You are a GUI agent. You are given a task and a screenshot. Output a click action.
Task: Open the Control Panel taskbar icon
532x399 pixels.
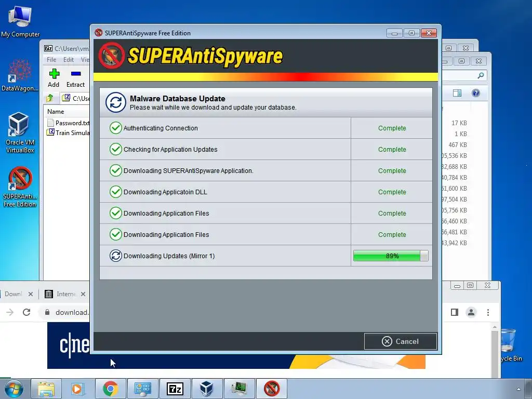(x=142, y=389)
